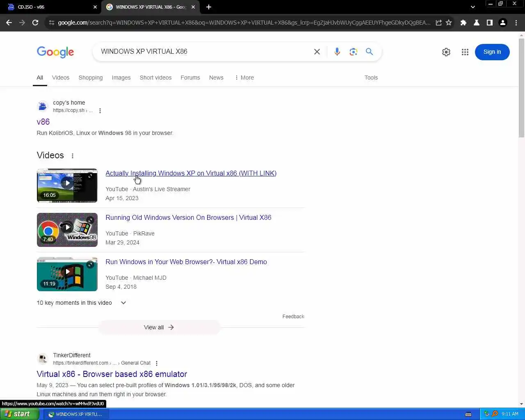Reload the current page
525x420 pixels.
coord(35,23)
